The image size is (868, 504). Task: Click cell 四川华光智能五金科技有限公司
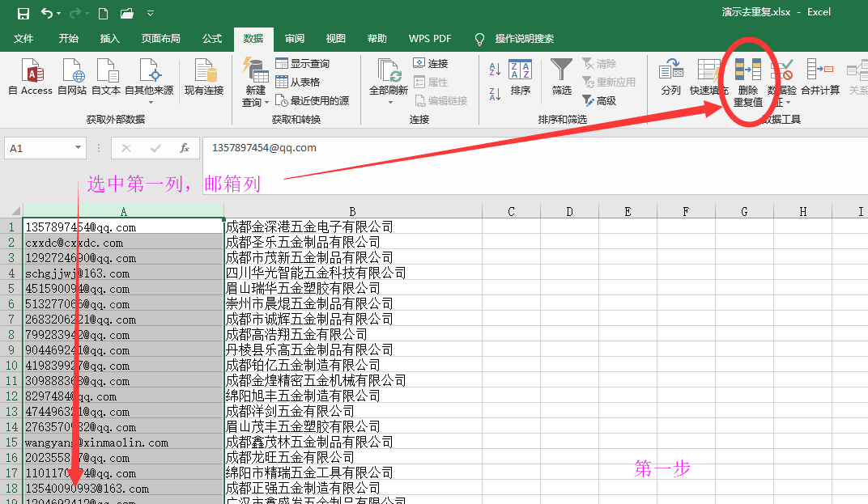tap(353, 273)
